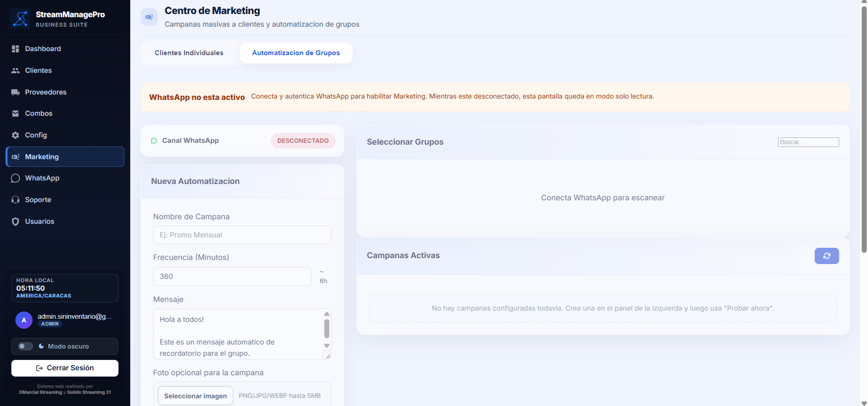Click the 'No hay campanas configuradas todavia' notice
Screen dimensions: 868x406
[603, 308]
